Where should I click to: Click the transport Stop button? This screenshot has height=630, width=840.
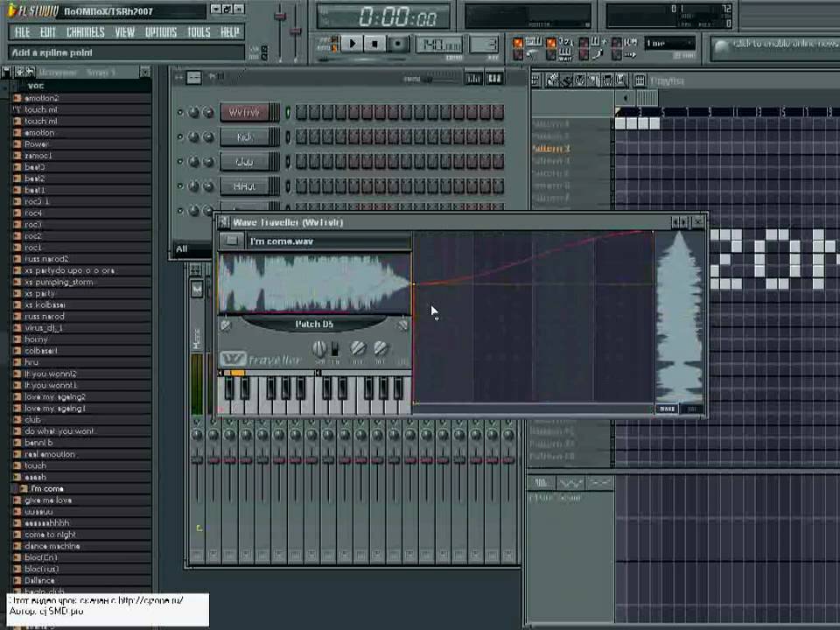[375, 44]
